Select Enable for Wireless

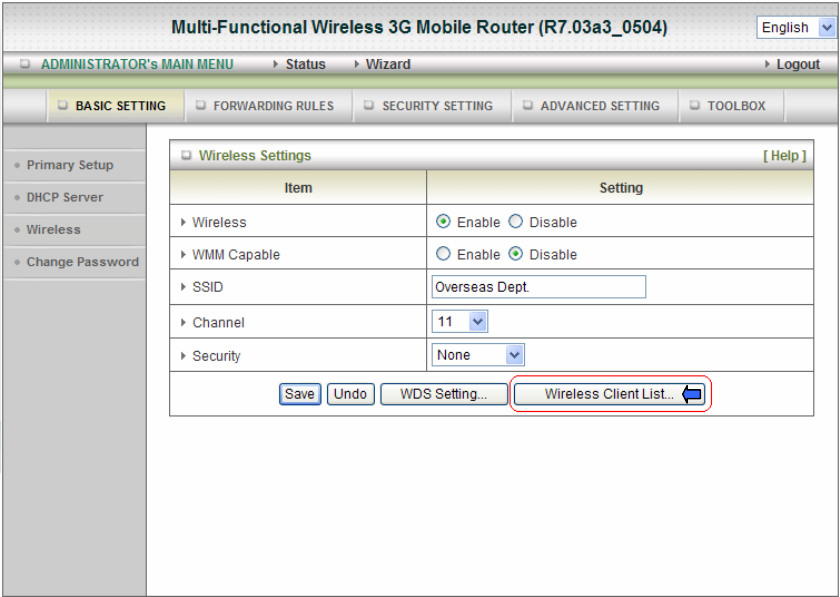tap(443, 221)
